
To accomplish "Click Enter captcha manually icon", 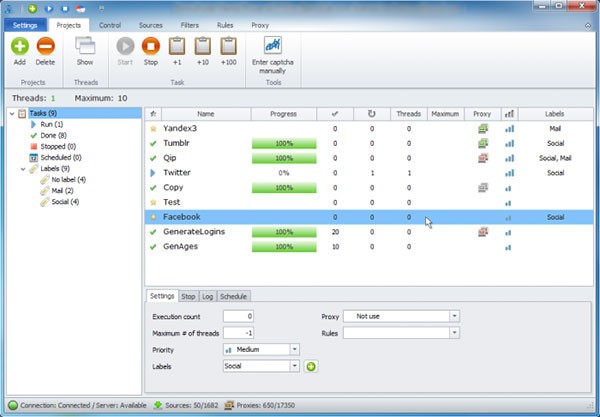I will tap(272, 45).
